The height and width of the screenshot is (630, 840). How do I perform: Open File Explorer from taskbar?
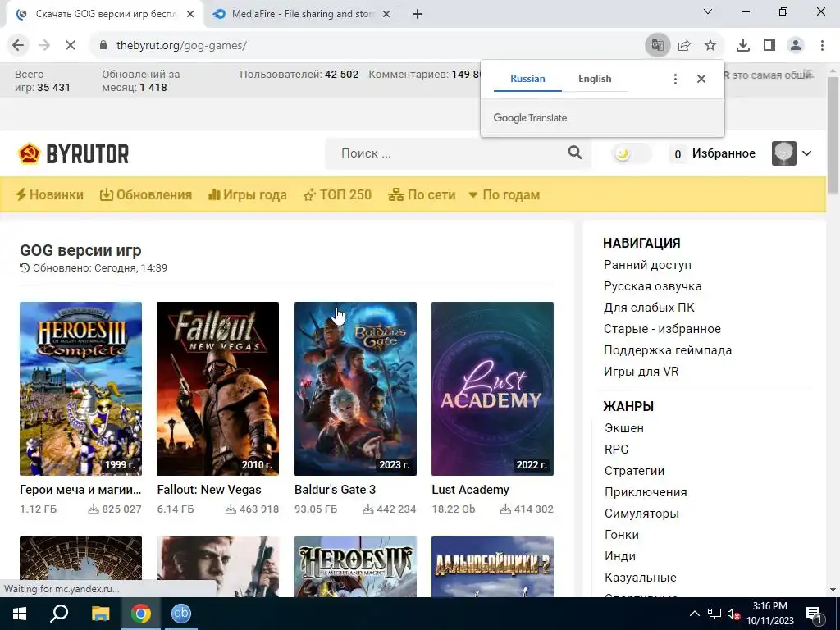100,614
